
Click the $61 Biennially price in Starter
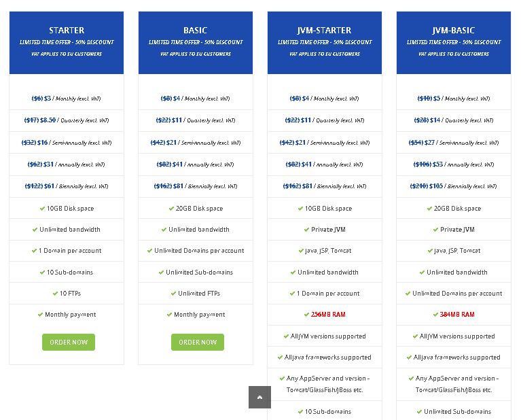pos(49,186)
